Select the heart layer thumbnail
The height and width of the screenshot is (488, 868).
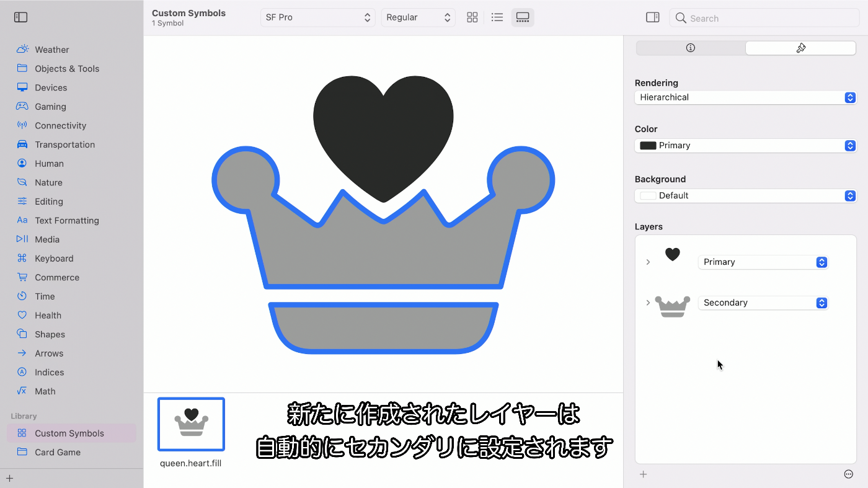672,254
